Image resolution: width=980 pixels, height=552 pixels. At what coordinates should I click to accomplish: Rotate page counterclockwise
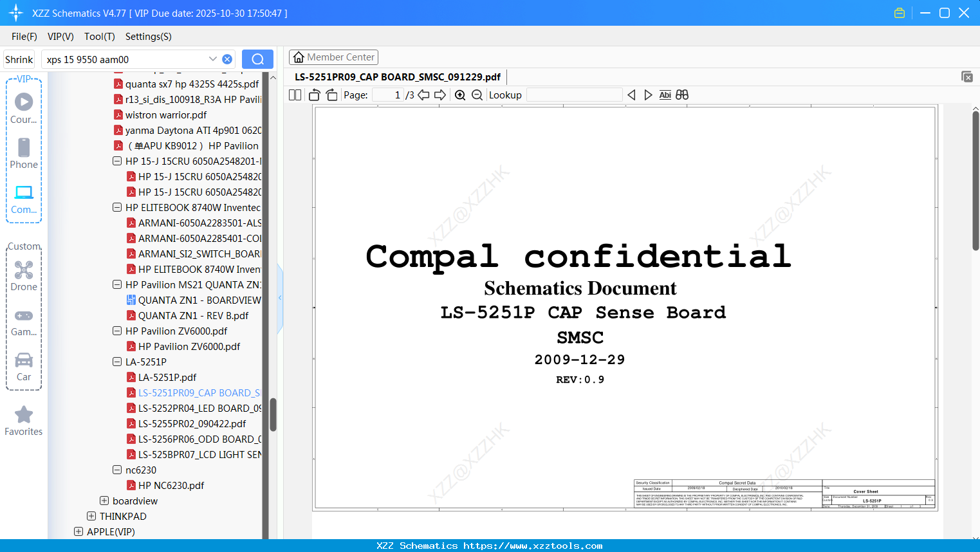(315, 95)
